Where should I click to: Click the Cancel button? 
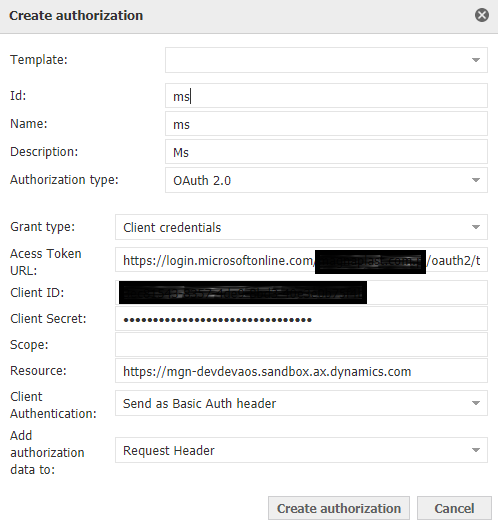click(454, 508)
